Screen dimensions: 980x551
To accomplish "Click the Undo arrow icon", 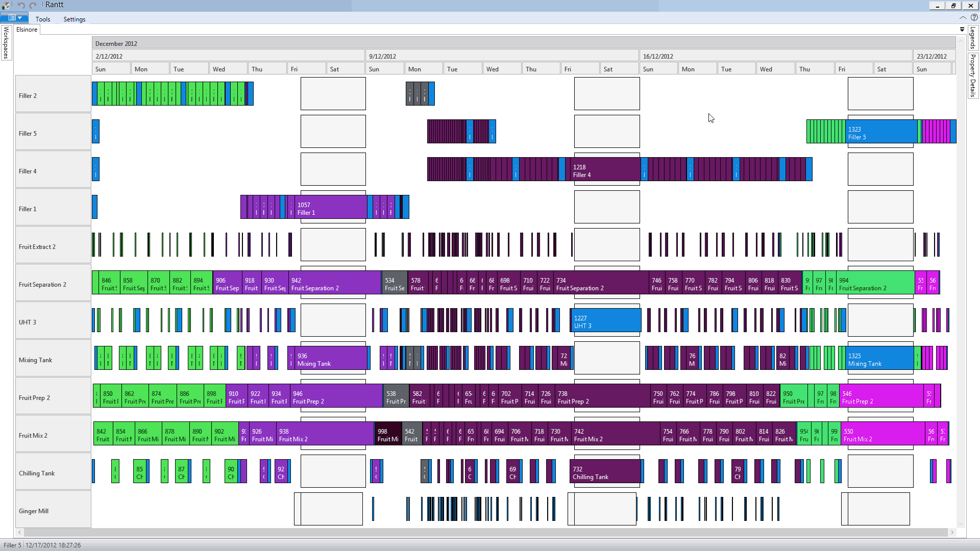I will pos(21,5).
